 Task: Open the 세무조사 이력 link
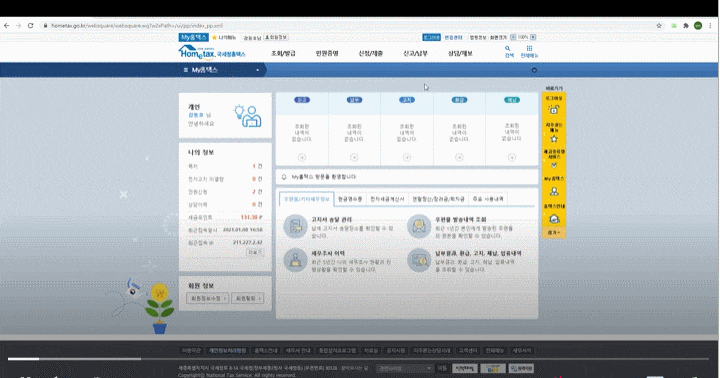(328, 253)
